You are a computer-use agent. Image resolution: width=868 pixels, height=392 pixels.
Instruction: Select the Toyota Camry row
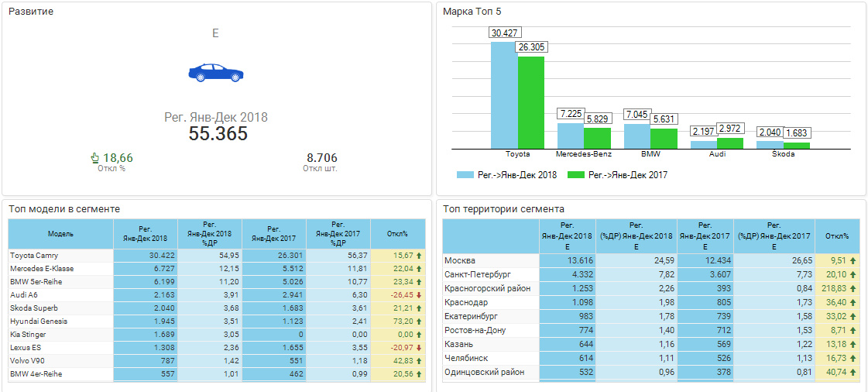point(217,255)
